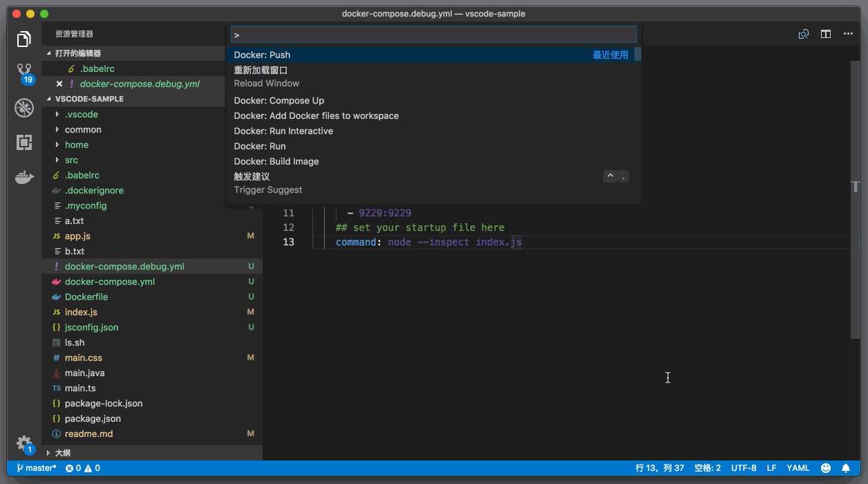This screenshot has height=484, width=868.
Task: Click the command palette input field
Action: point(433,35)
